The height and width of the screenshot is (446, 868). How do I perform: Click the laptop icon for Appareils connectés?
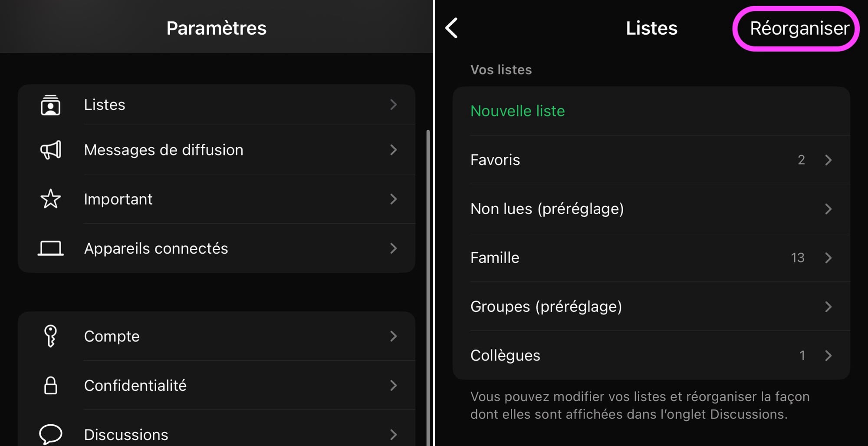51,248
